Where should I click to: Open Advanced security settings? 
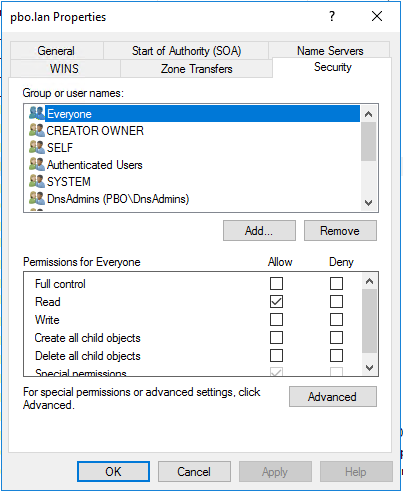point(333,397)
